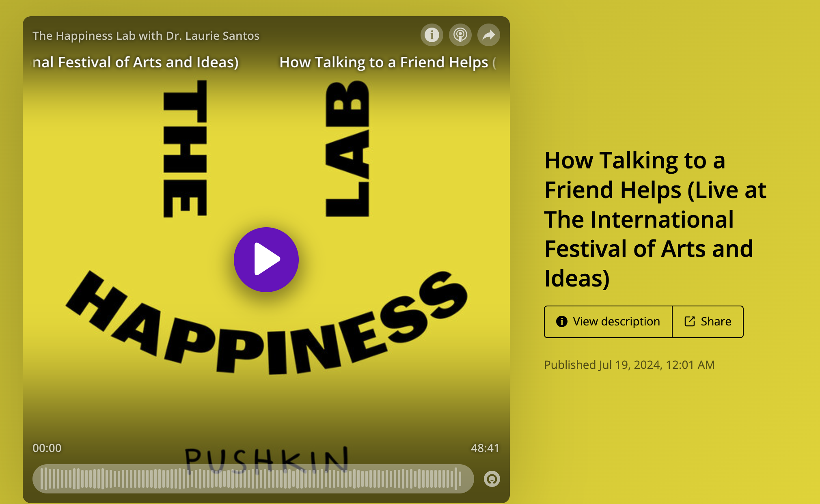
Task: Open the episode info icon
Action: 432,35
